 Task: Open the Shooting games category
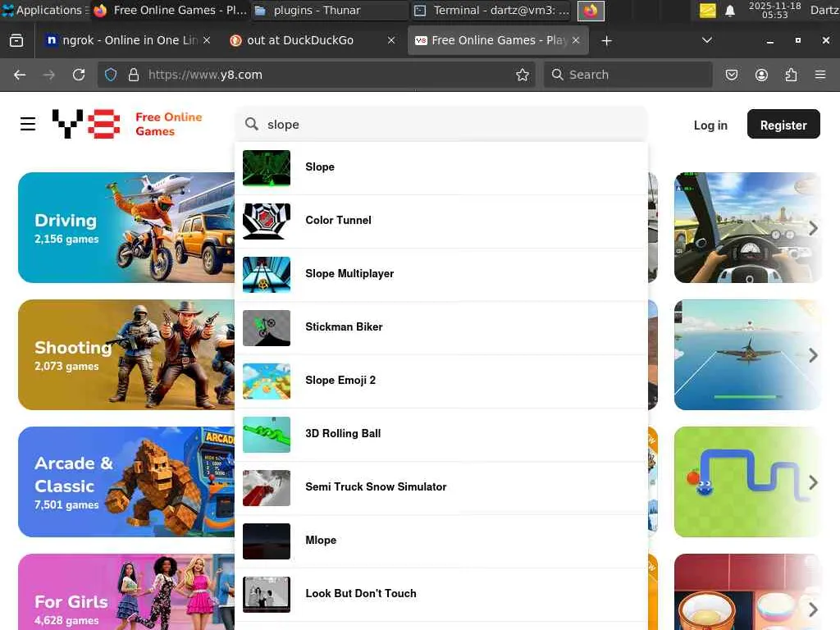pyautogui.click(x=126, y=354)
